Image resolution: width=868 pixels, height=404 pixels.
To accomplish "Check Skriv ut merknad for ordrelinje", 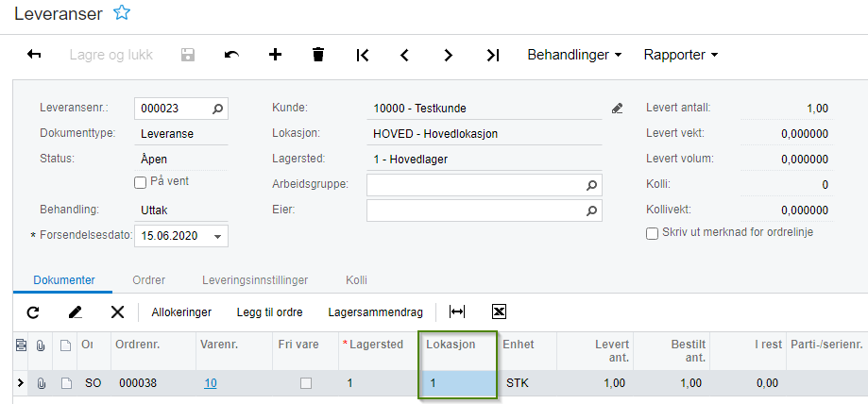I will coord(652,233).
